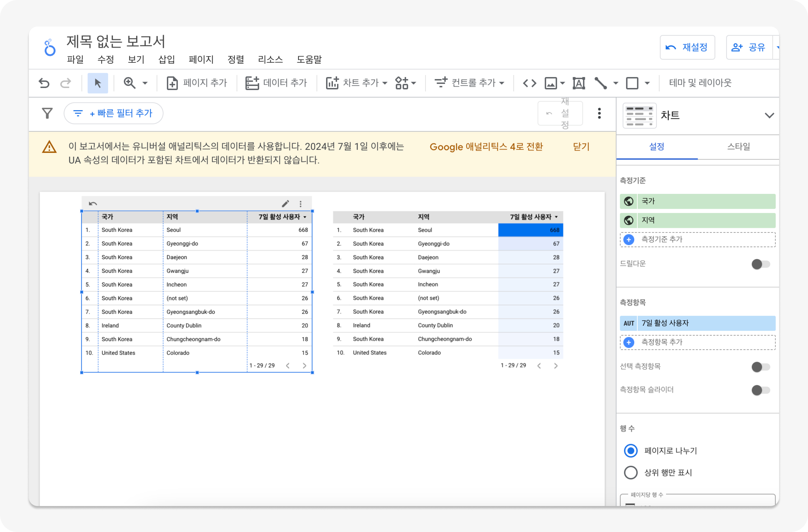
Task: Click the warning triangle icon in banner
Action: click(49, 147)
